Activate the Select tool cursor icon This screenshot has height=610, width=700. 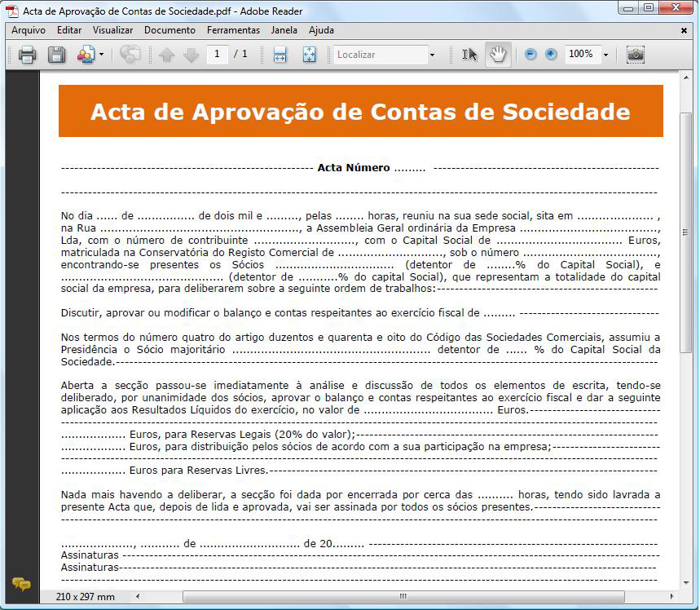tap(469, 55)
